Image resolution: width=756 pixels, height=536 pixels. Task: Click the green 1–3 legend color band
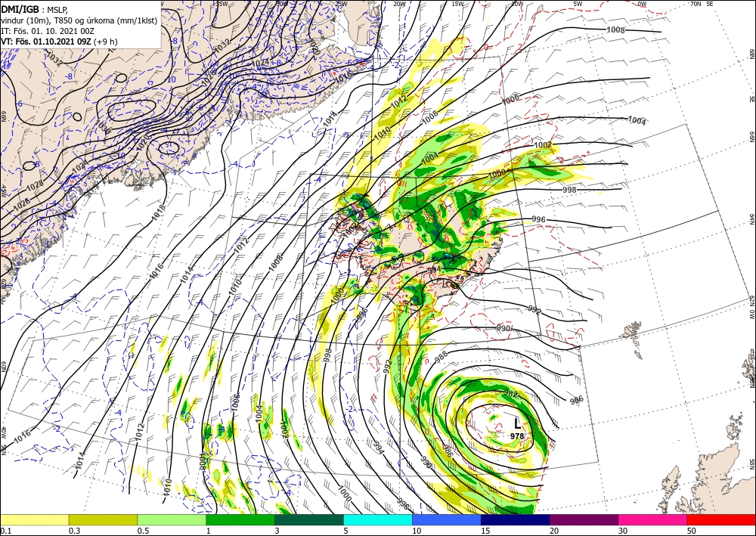tap(240, 519)
